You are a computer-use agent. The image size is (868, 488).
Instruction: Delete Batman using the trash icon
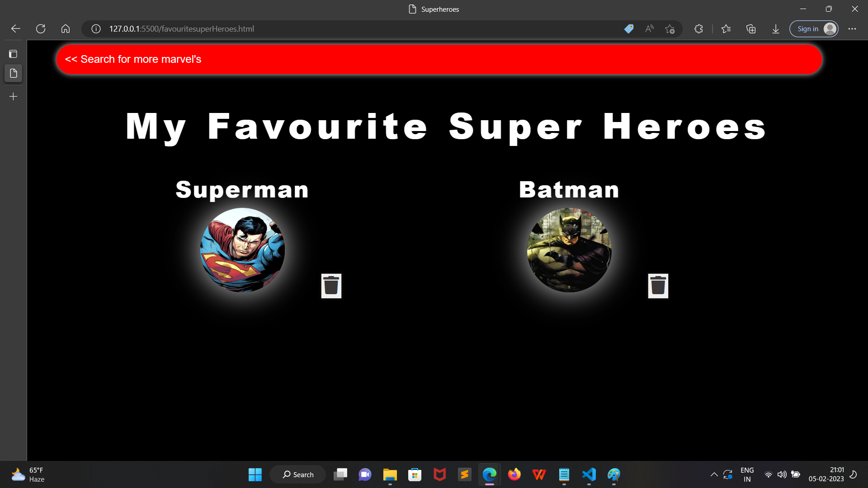[x=658, y=286]
